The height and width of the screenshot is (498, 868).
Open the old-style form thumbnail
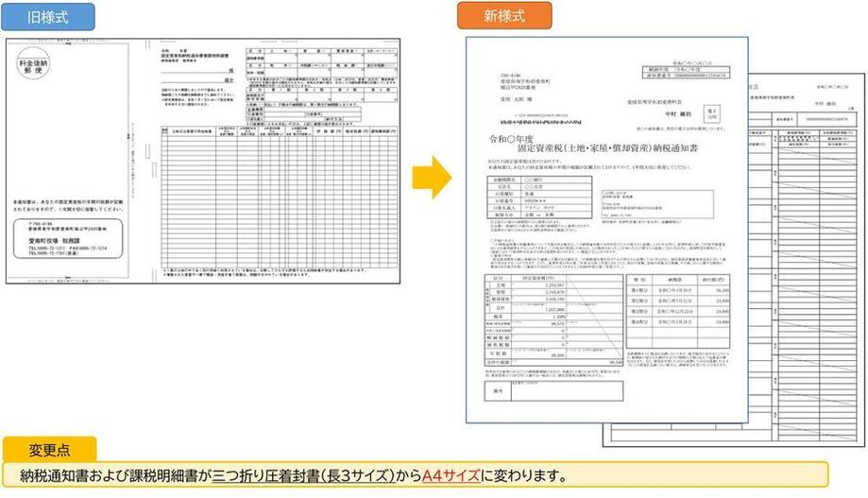pos(202,161)
